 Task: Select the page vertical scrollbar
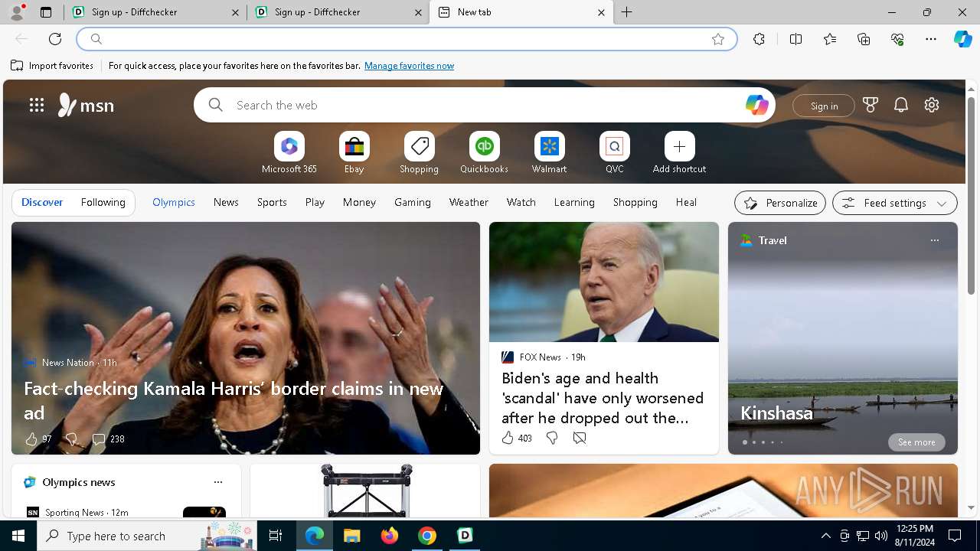972,197
